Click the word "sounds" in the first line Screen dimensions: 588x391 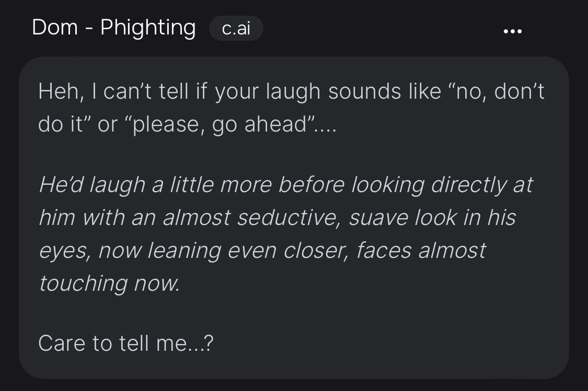point(365,92)
